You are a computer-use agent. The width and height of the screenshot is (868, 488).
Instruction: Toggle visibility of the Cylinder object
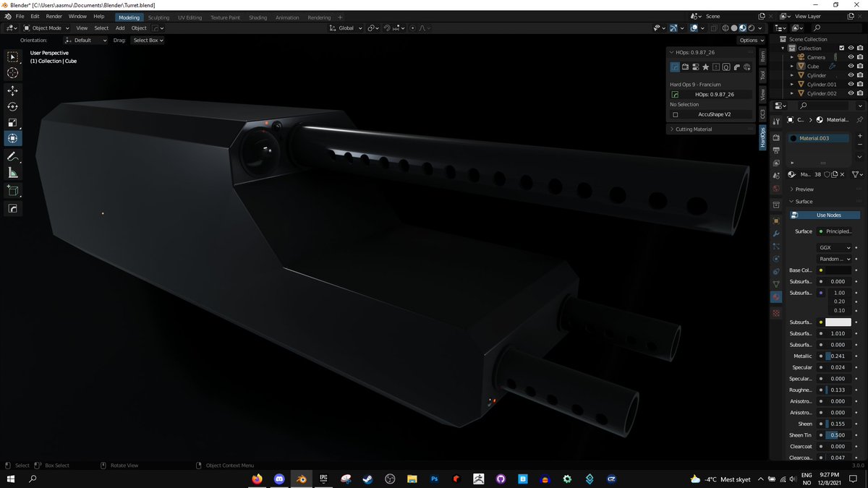click(851, 75)
